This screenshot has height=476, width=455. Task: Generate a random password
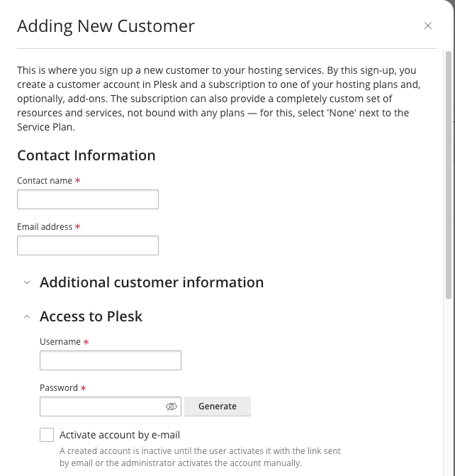pyautogui.click(x=218, y=406)
